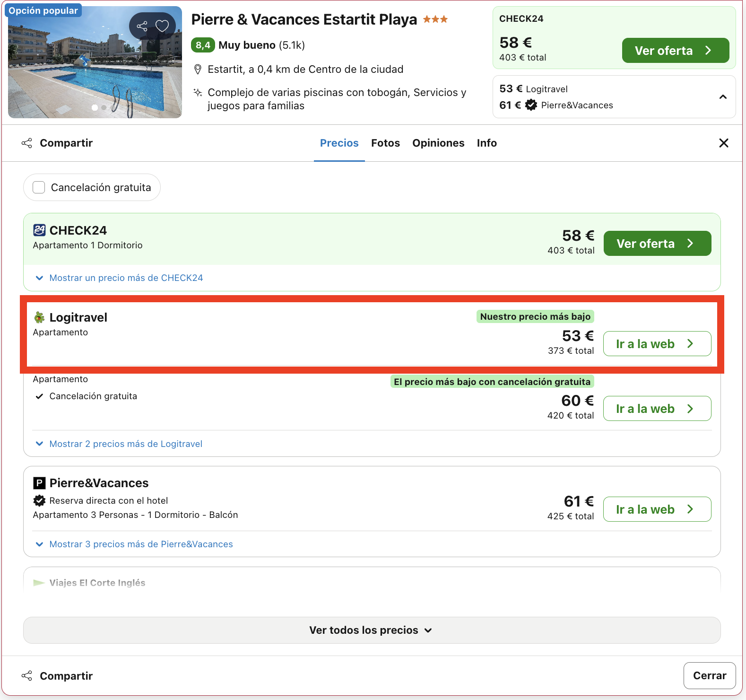Screen dimensions: 746x700
Task: Click the Cerrar button
Action: pos(709,675)
